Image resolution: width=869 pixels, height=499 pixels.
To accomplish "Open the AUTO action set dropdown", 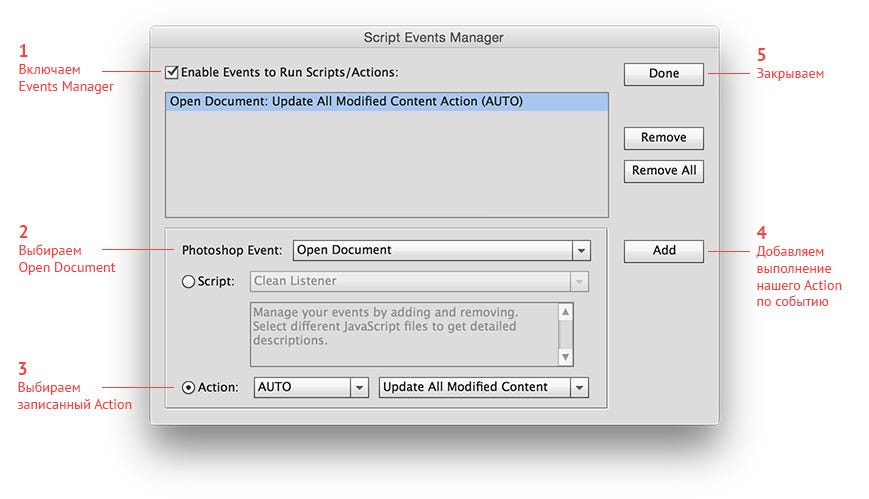I will click(311, 387).
